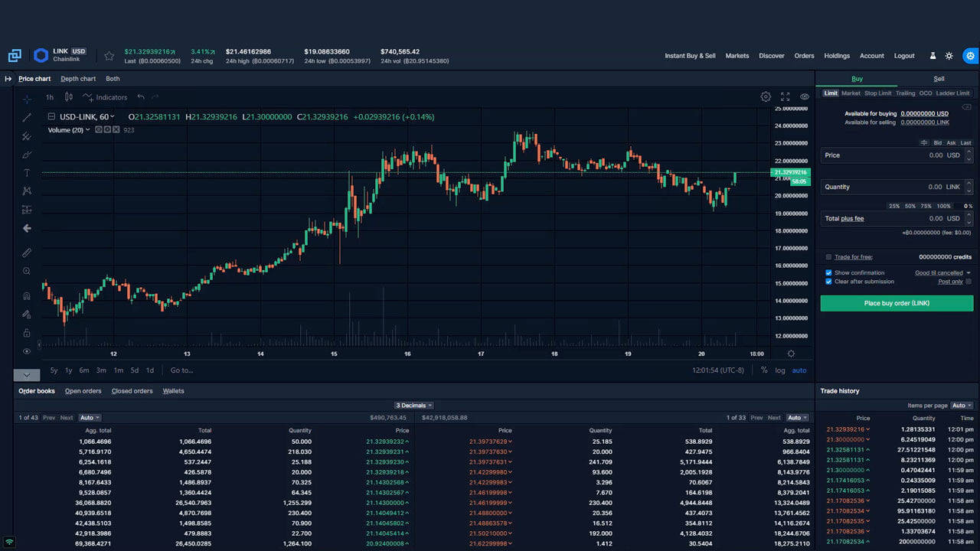Image resolution: width=980 pixels, height=551 pixels.
Task: Select the trend line drawing tool
Action: [x=27, y=117]
